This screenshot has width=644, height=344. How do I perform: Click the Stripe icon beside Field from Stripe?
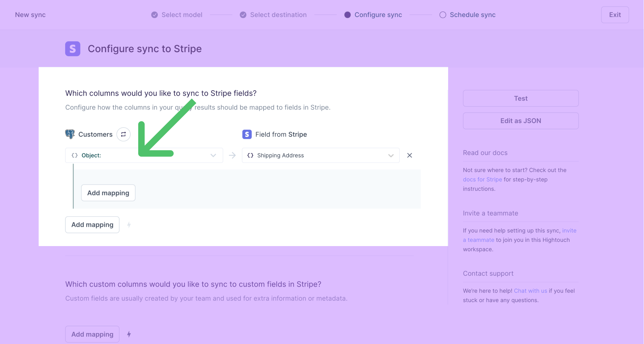coord(247,134)
